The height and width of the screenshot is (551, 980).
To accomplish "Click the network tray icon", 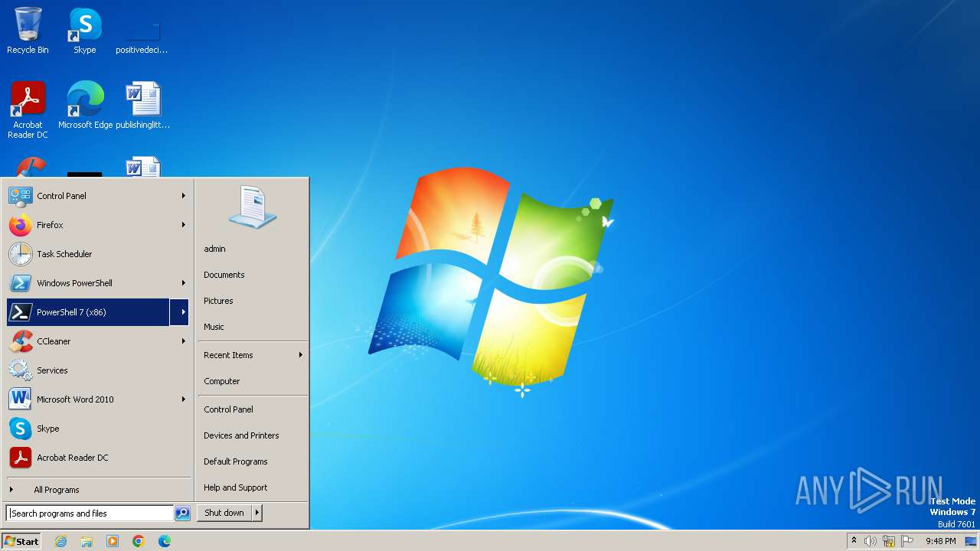I will coord(889,541).
